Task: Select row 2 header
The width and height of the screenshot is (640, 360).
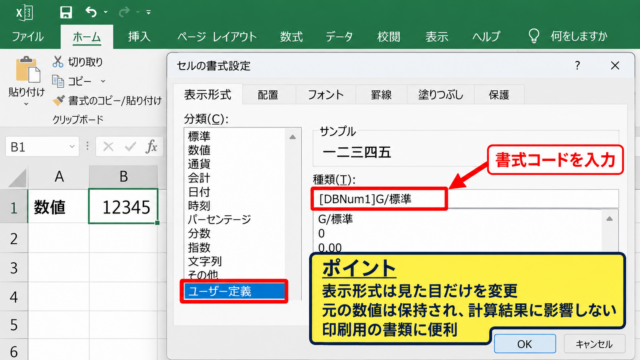Action: click(13, 239)
